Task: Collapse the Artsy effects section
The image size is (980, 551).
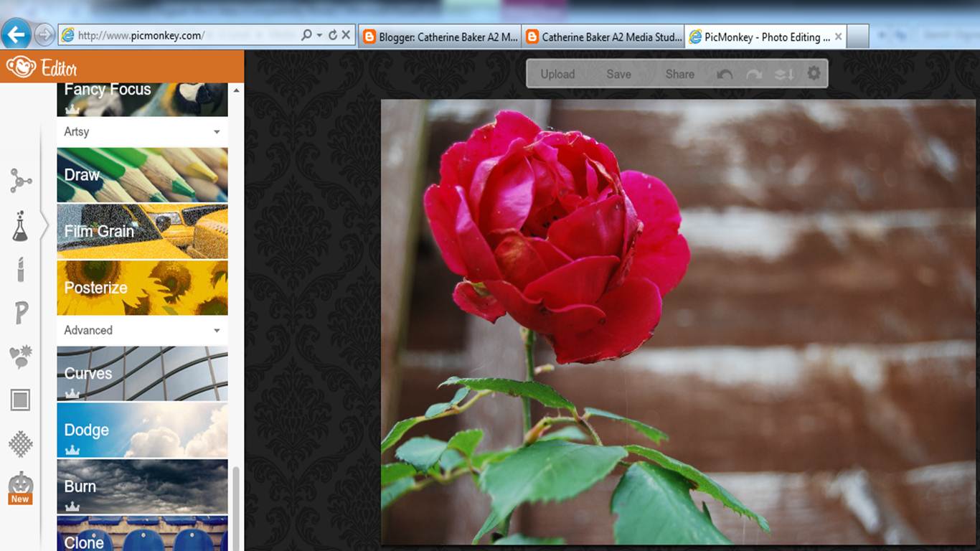Action: click(x=217, y=132)
